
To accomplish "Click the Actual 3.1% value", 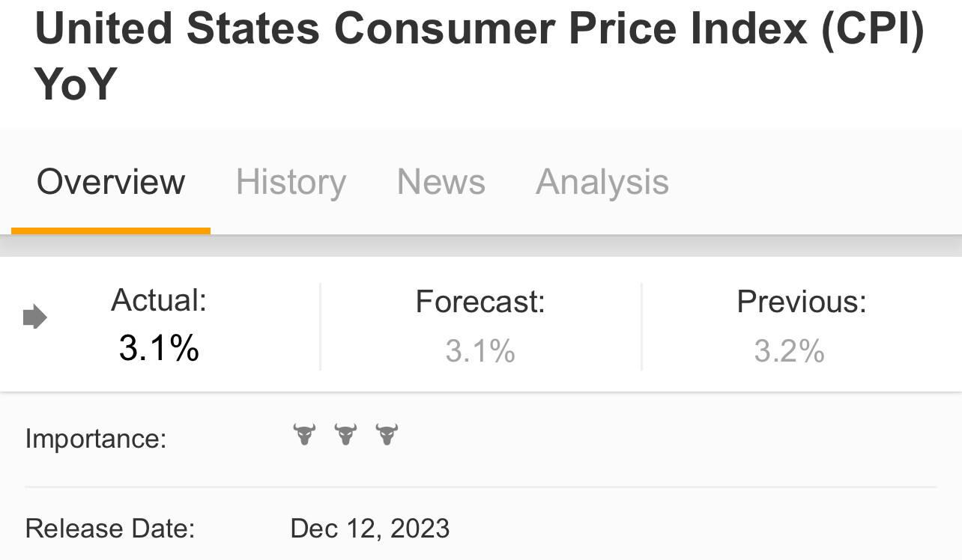I will click(159, 348).
